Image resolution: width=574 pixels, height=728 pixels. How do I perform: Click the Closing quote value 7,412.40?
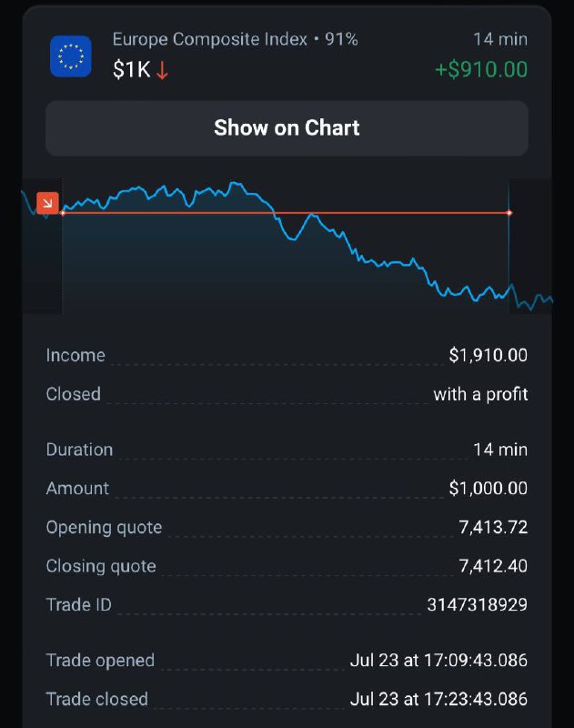click(493, 566)
